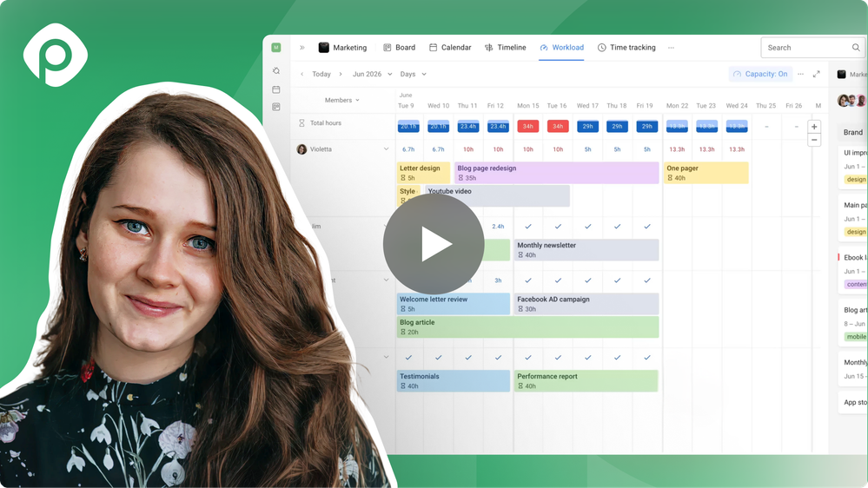This screenshot has width=868, height=488.
Task: Collapse Violetta's row with its chevron
Action: pos(386,148)
